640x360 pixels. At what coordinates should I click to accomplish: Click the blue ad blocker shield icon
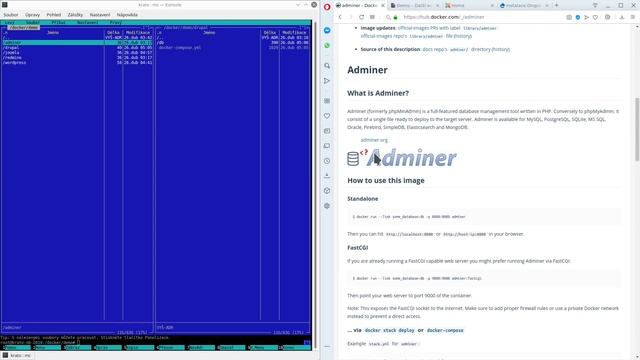pyautogui.click(x=578, y=17)
